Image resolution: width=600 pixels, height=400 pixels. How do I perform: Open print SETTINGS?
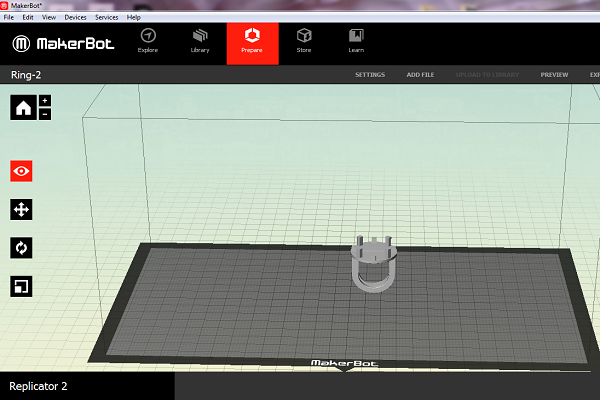(x=370, y=75)
